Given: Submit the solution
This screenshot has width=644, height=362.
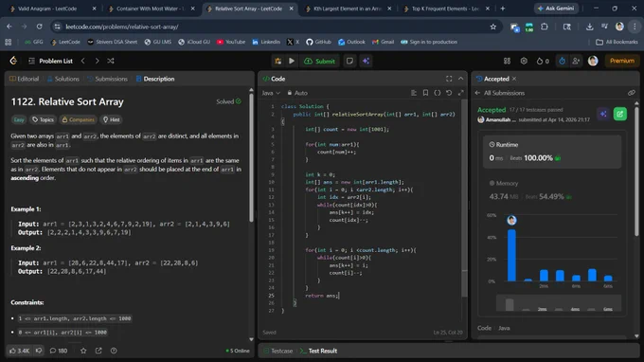Looking at the screenshot, I should click(319, 61).
